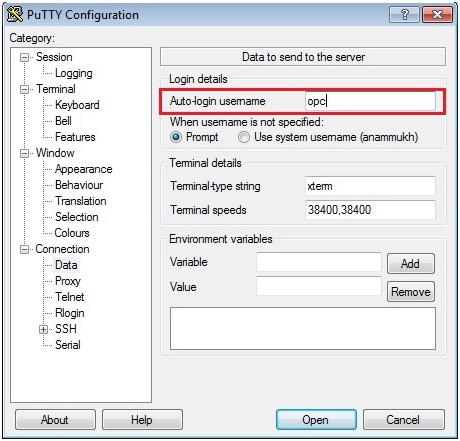The image size is (460, 441).
Task: Click the environment variables list box
Action: coord(303,329)
